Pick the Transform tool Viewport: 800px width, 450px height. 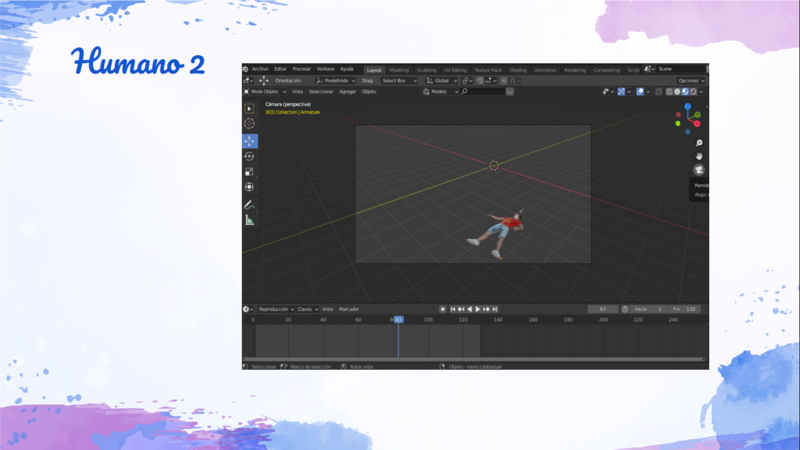coord(249,187)
